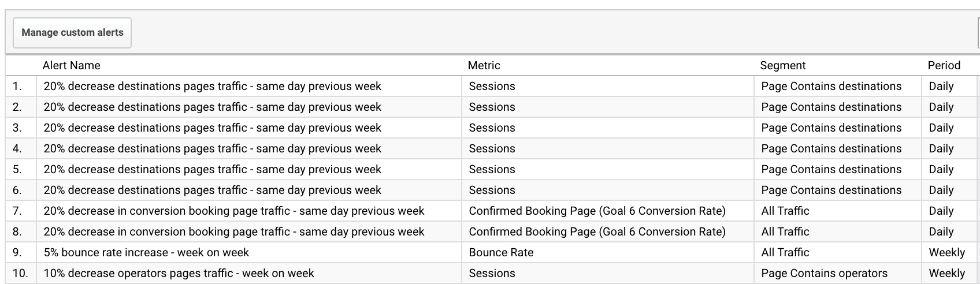
Task: Click the Page Contains operators segment cell
Action: coord(824,274)
